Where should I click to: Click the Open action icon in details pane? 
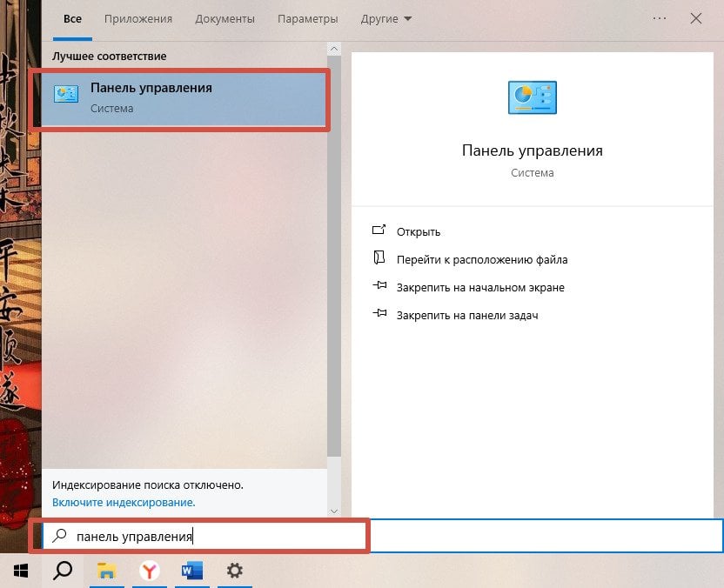click(x=379, y=230)
